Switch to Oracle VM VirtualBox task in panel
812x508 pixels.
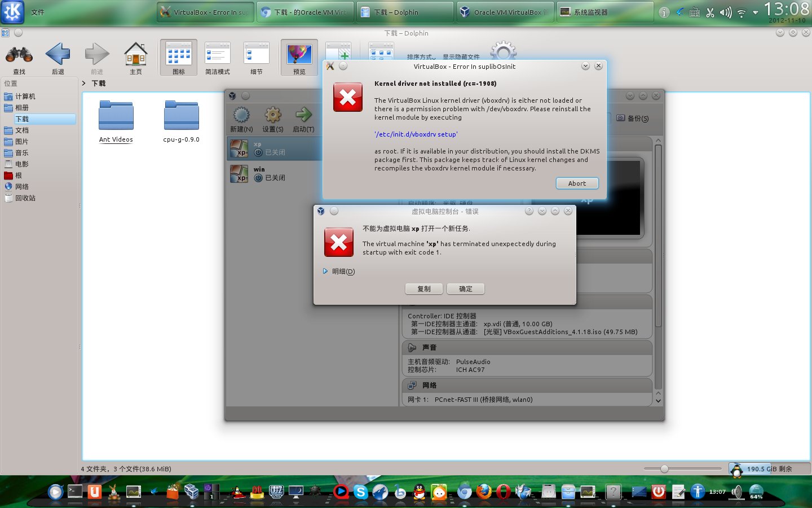coord(505,12)
